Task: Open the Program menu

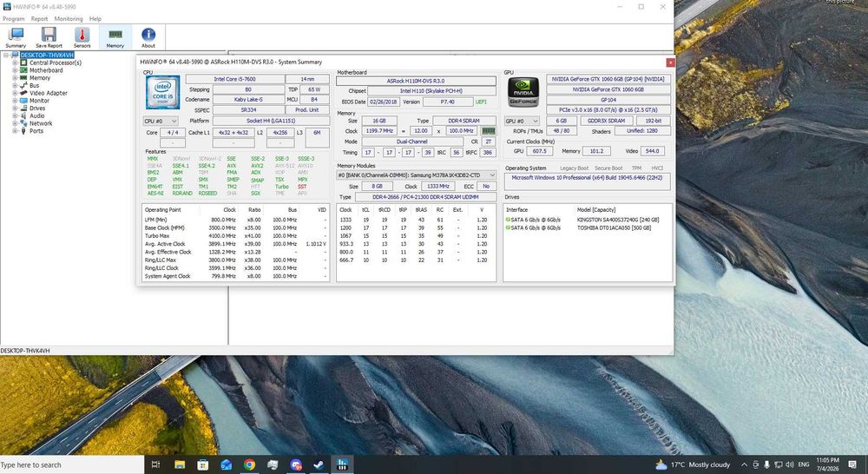Action: 14,18
